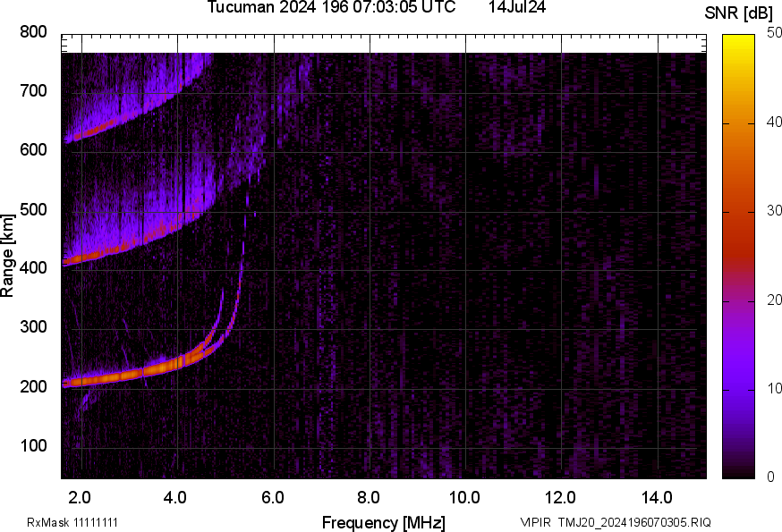
Task: Click the 'Frequency [MHz]' axis label
Action: click(x=384, y=522)
